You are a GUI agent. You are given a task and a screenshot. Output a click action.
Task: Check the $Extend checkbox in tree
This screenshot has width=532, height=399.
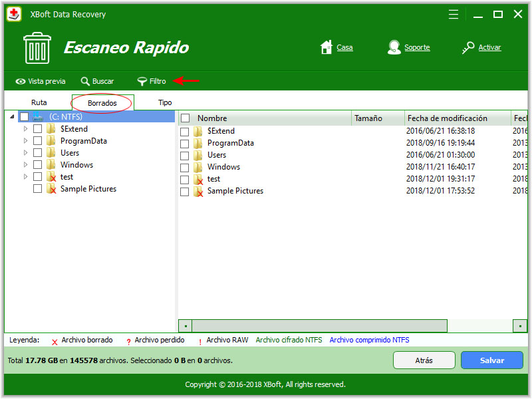click(x=38, y=128)
